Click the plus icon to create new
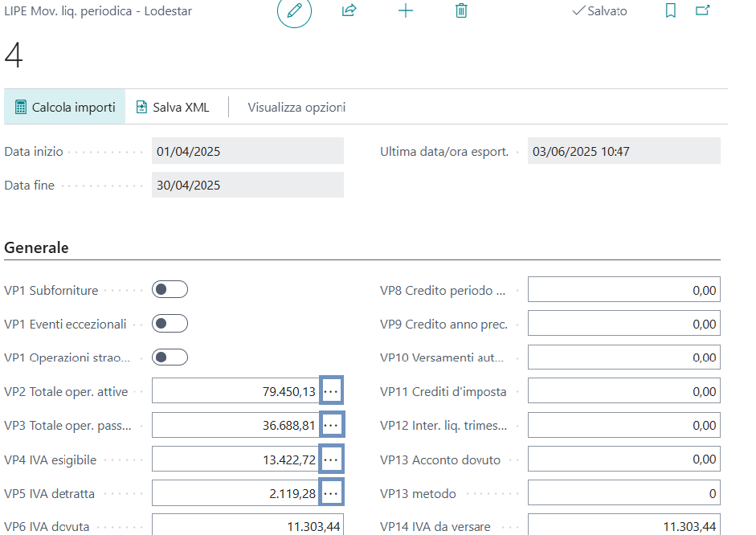 pyautogui.click(x=406, y=11)
